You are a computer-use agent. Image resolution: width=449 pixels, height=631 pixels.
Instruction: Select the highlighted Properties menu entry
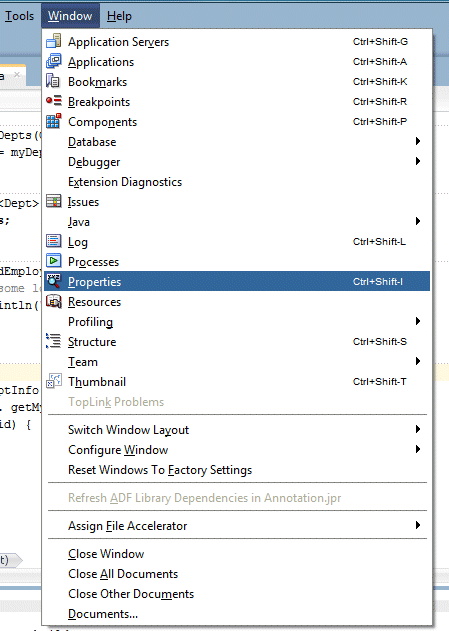(x=237, y=281)
